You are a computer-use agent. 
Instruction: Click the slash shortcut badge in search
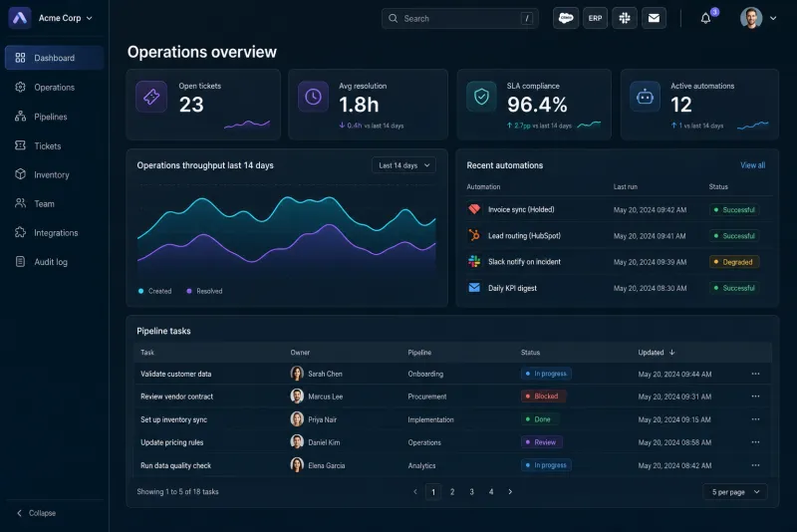pyautogui.click(x=527, y=18)
